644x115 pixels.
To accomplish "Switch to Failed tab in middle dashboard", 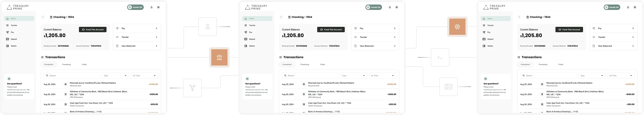I will [x=322, y=64].
